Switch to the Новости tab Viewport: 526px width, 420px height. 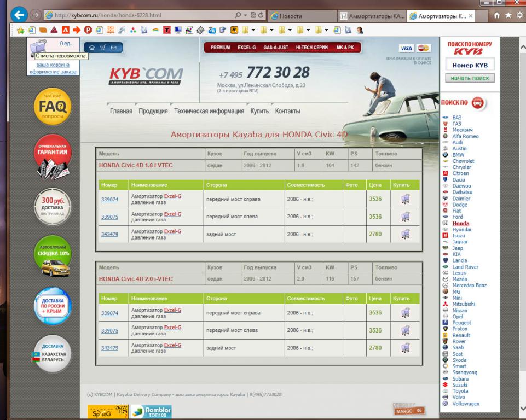pyautogui.click(x=303, y=16)
